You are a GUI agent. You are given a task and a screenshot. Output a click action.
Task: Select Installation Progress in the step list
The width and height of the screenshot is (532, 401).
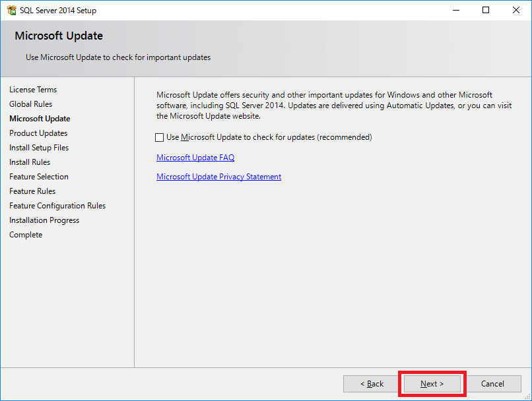(44, 220)
